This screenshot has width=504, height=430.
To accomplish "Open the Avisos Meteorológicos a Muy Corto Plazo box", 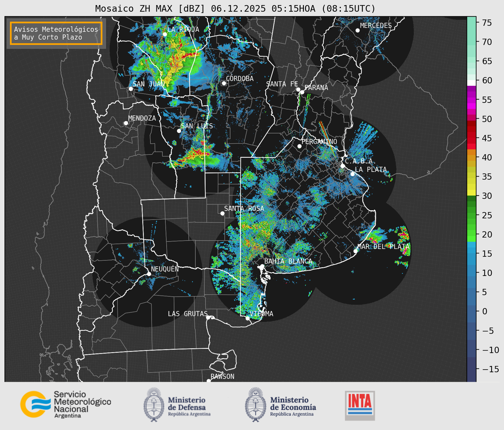I will (x=56, y=33).
